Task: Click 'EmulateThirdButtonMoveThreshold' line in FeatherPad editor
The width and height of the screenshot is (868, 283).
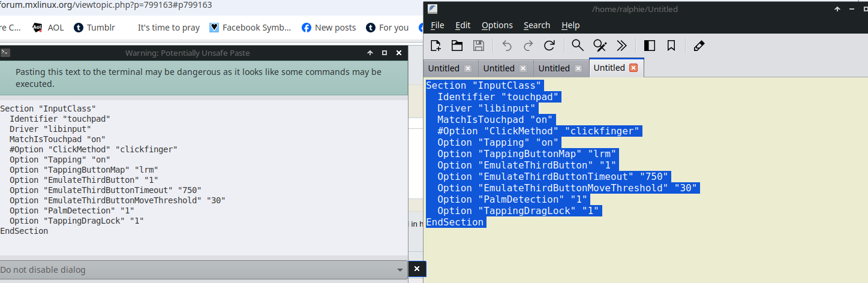Action: click(567, 188)
